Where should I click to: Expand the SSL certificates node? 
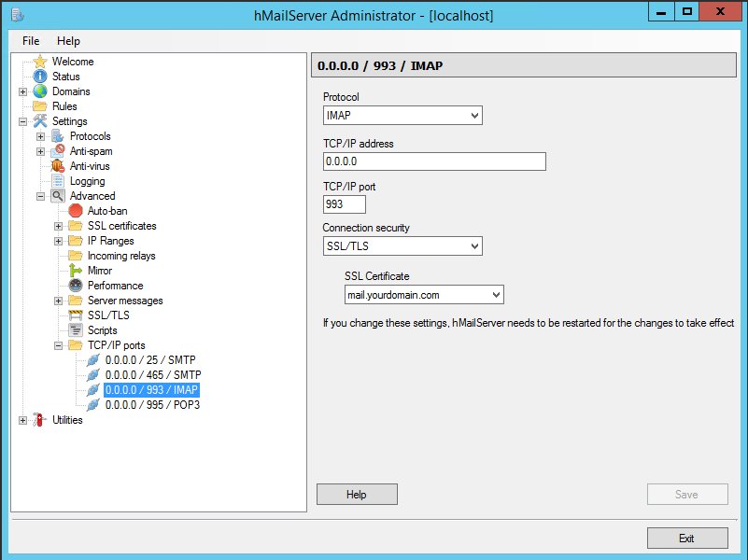pyautogui.click(x=58, y=226)
